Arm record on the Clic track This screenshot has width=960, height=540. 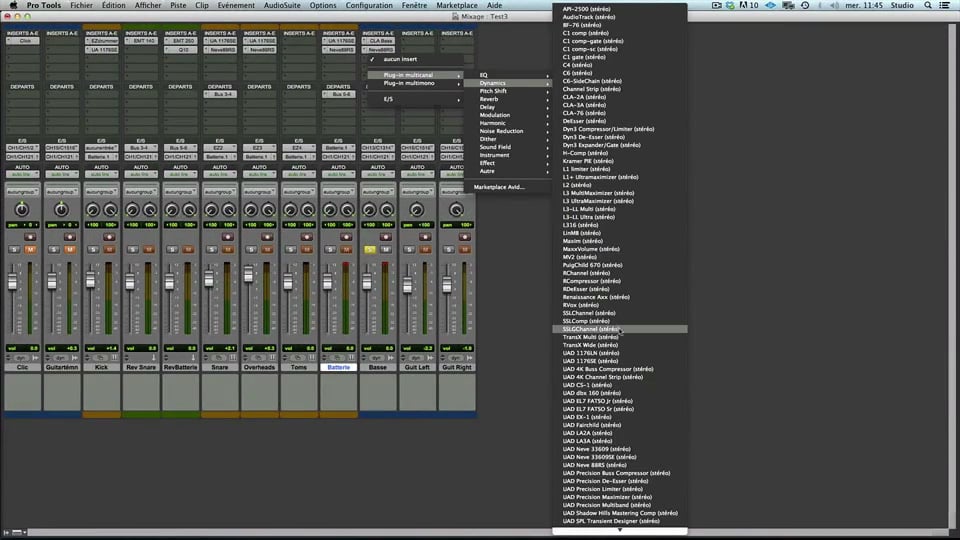click(30, 237)
